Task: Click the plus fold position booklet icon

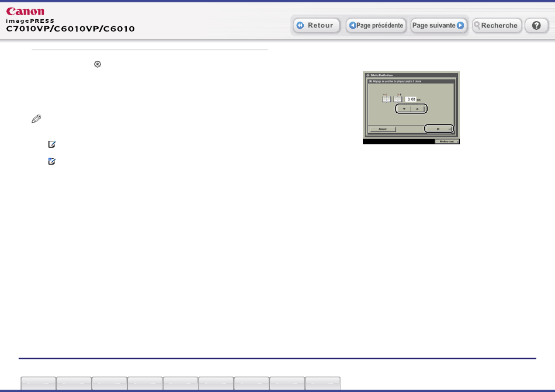Action: point(397,98)
